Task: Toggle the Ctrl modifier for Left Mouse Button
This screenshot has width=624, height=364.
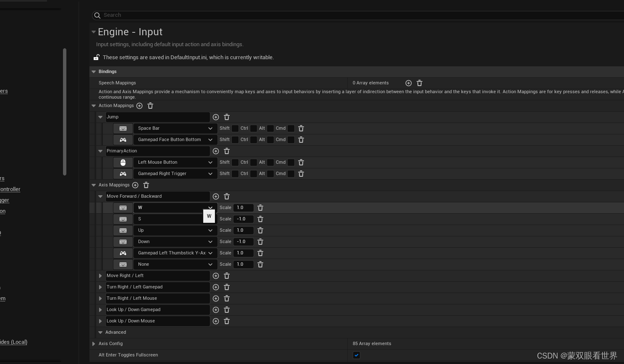Action: coord(254,162)
